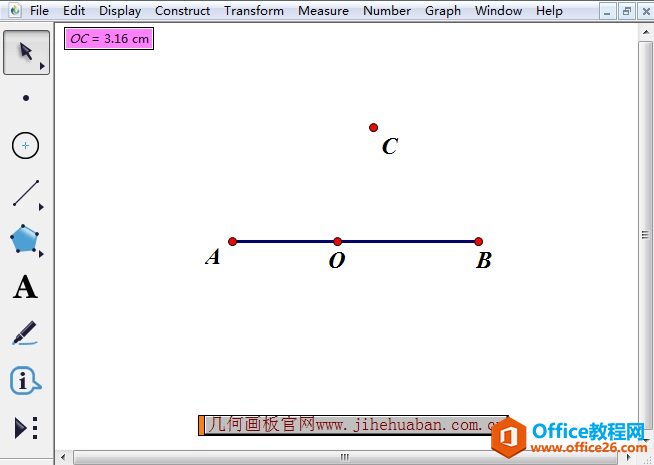Open the Number menu
This screenshot has width=654, height=465.
tap(387, 10)
